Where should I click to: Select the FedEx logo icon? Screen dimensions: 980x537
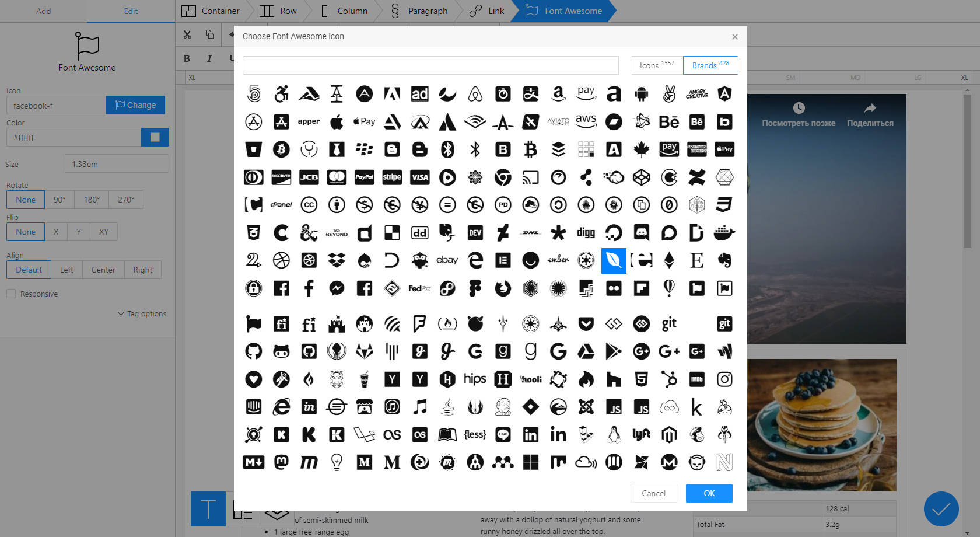coord(420,288)
